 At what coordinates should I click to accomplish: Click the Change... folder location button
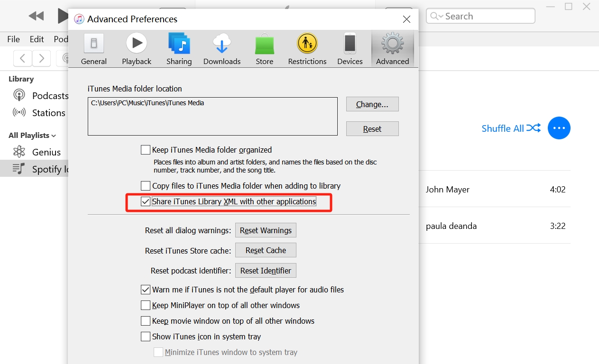click(x=372, y=104)
